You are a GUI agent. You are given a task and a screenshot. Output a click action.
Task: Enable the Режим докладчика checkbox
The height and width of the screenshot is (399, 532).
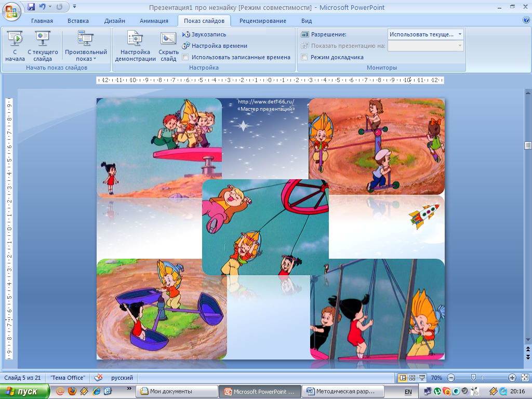[304, 57]
